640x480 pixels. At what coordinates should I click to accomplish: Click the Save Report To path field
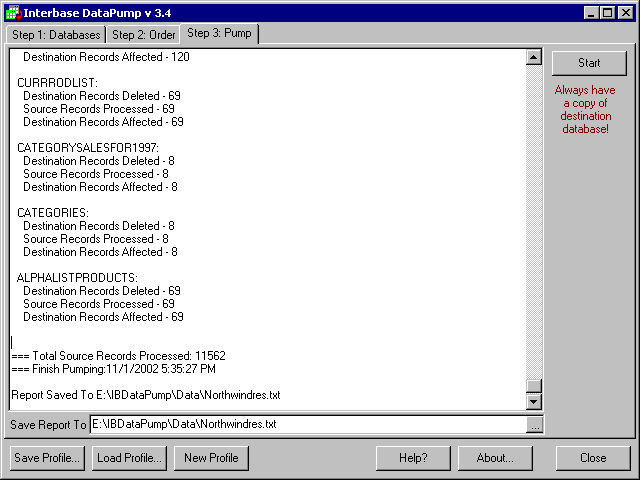click(x=308, y=424)
